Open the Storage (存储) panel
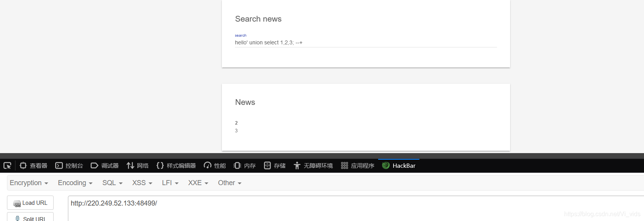644x221 pixels. point(275,166)
